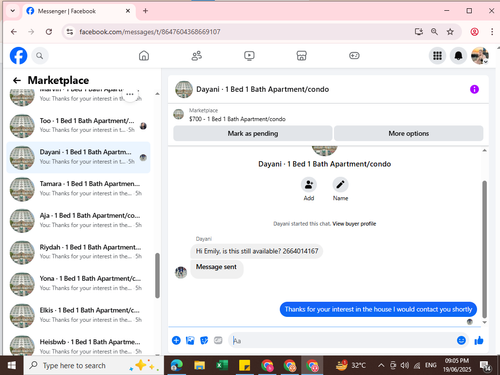The width and height of the screenshot is (500, 375).
Task: Open more actions plus icon in composer
Action: tap(176, 340)
